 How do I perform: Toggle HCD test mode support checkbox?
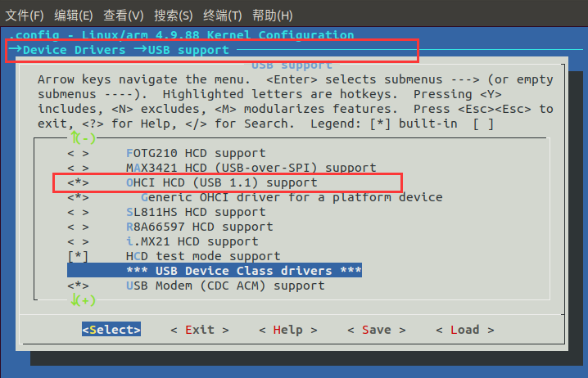[x=174, y=256]
